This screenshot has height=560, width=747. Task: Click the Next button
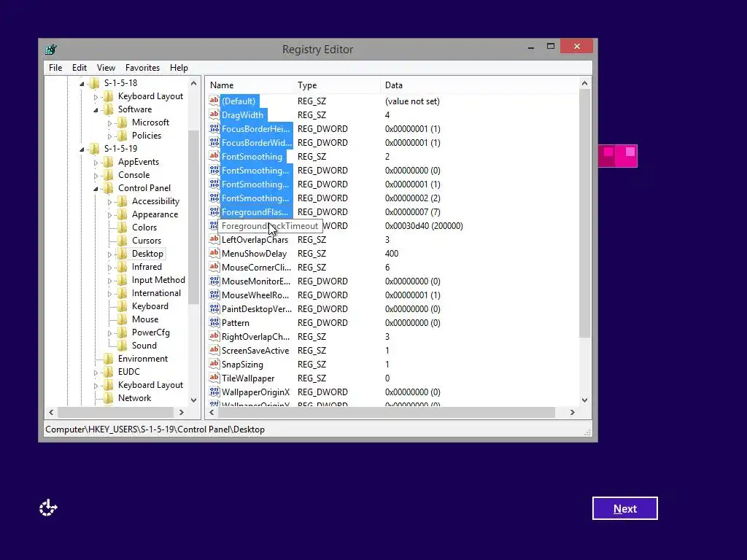pyautogui.click(x=624, y=508)
